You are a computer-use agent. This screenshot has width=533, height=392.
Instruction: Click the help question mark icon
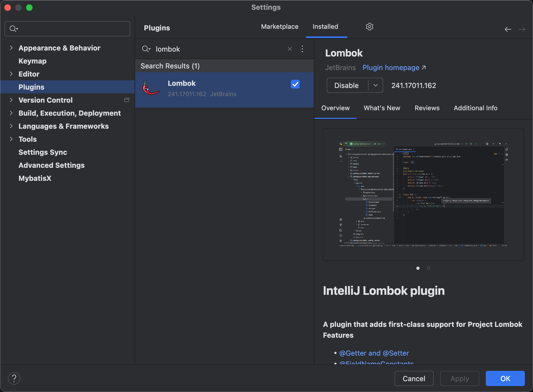14,378
